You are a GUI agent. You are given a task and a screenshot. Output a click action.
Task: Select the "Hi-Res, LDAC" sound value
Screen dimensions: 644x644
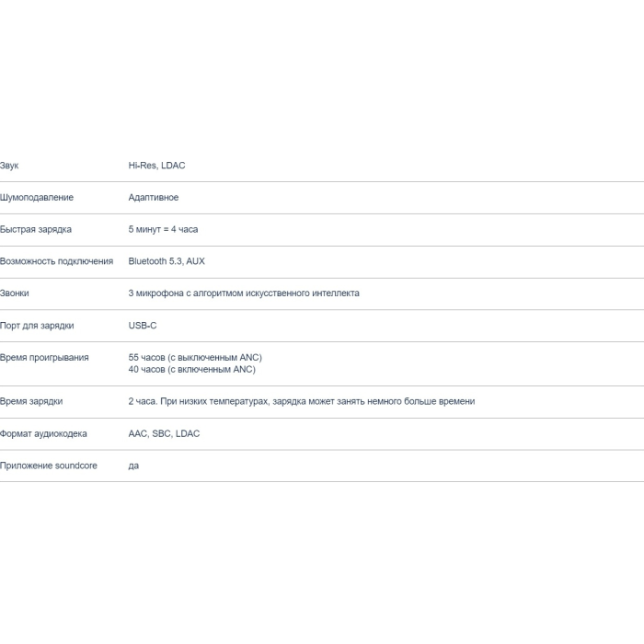[156, 166]
